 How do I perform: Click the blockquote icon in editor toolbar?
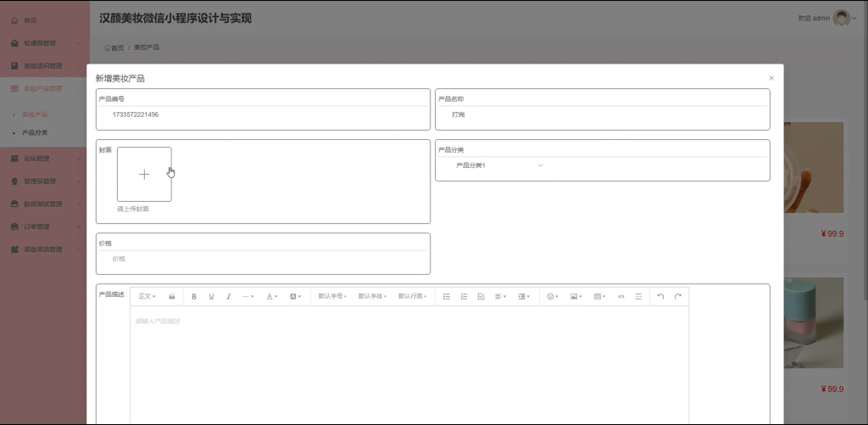click(172, 296)
